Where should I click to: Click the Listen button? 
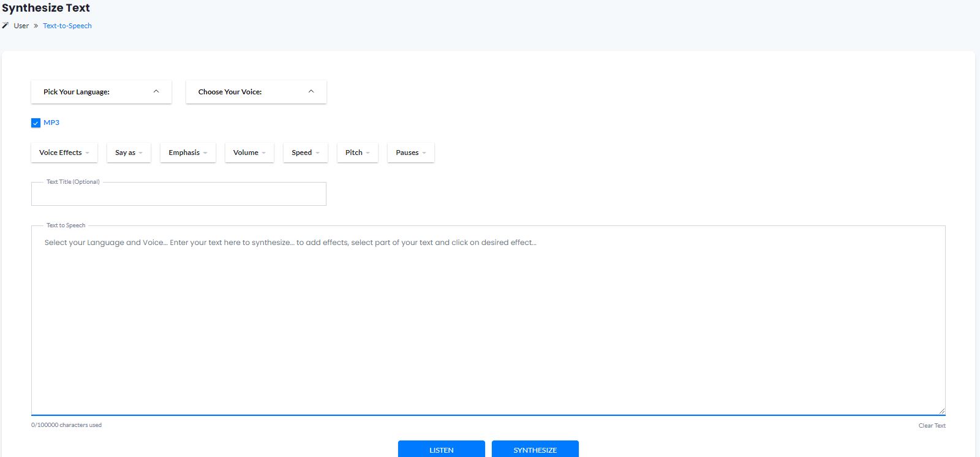click(x=442, y=449)
